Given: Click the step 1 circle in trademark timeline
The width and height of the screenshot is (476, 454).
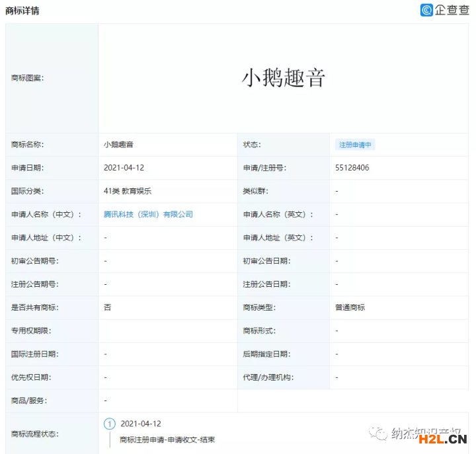Looking at the screenshot, I should pyautogui.click(x=110, y=424).
